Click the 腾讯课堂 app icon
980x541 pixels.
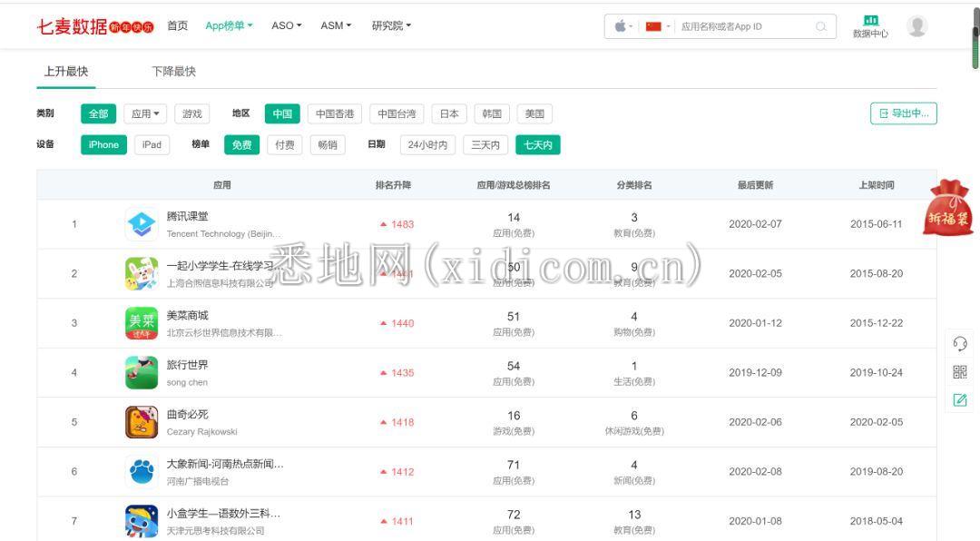click(142, 224)
